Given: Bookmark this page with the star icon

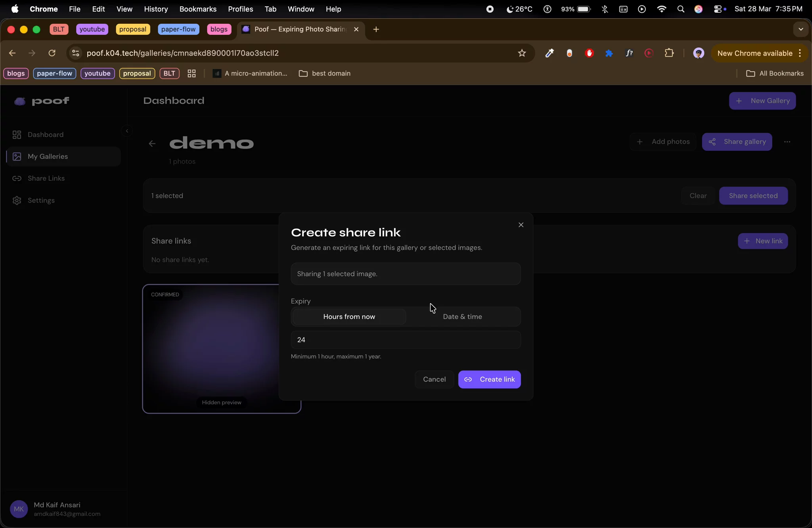Looking at the screenshot, I should tap(522, 53).
